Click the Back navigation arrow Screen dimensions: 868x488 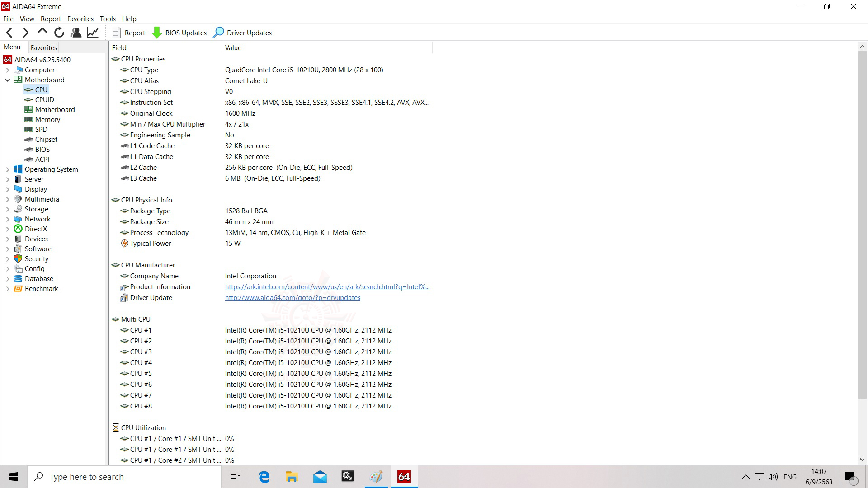click(x=9, y=33)
